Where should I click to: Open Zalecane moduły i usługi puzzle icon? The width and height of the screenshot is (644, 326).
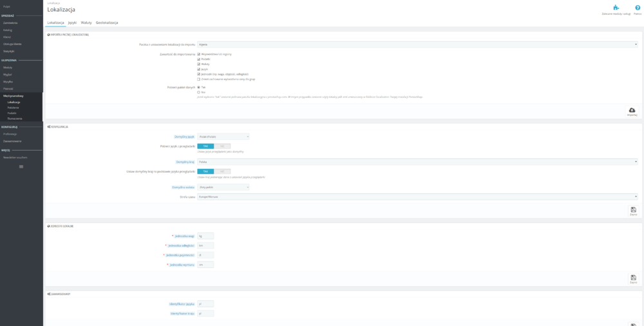click(x=616, y=7)
